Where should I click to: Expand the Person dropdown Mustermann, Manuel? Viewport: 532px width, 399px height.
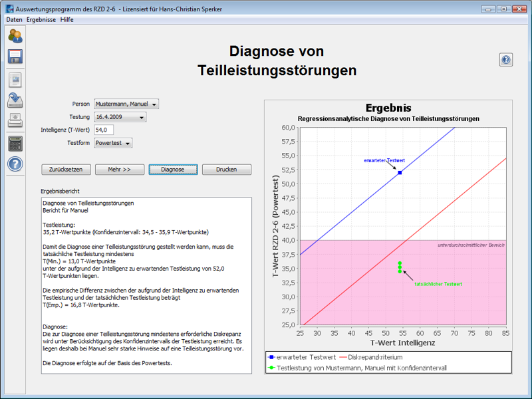coord(126,104)
